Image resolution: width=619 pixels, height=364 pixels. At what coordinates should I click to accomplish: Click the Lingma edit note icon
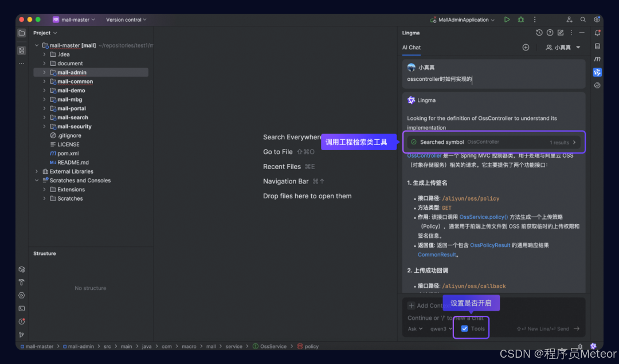pos(561,33)
